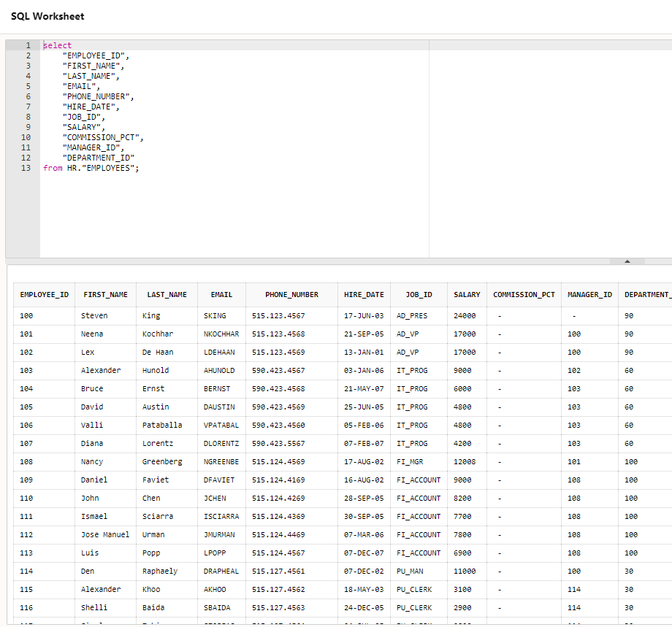Click the PHONE_NUMBER column header
The image size is (672, 627).
291,294
